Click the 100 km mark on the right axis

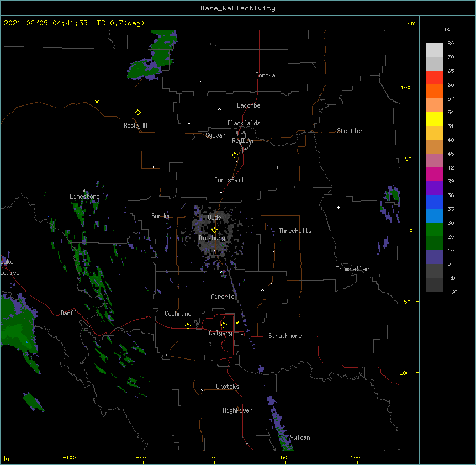pos(405,87)
